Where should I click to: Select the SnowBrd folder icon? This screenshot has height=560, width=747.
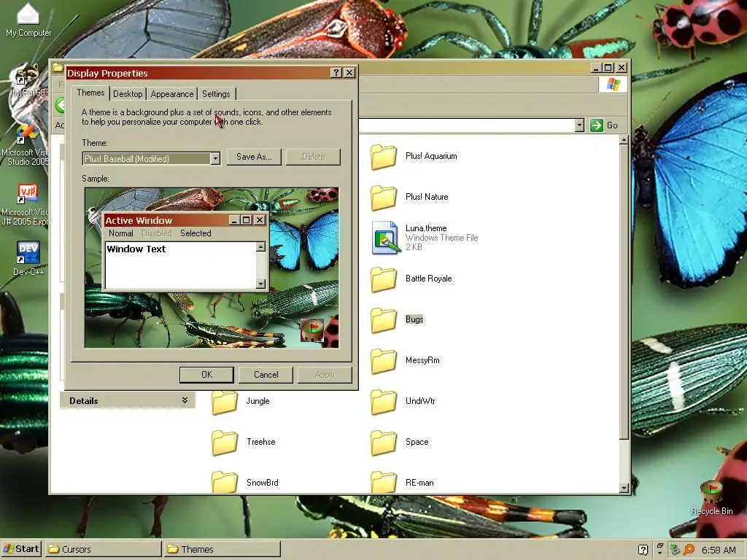pyautogui.click(x=225, y=482)
